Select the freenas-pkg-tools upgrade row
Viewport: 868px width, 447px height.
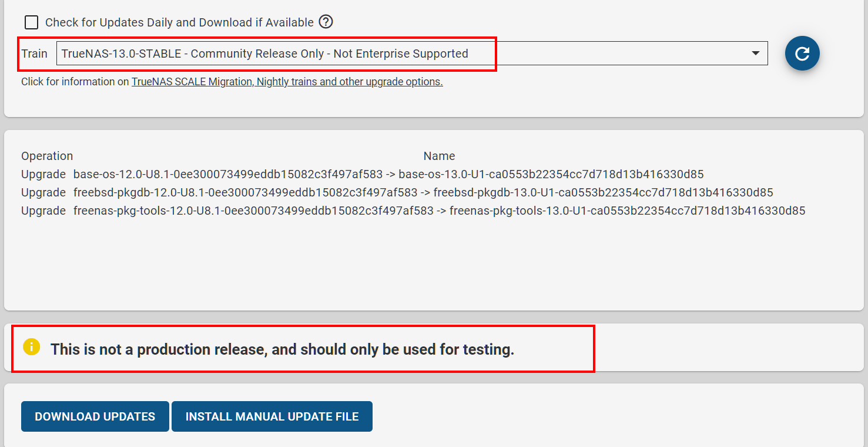click(413, 211)
